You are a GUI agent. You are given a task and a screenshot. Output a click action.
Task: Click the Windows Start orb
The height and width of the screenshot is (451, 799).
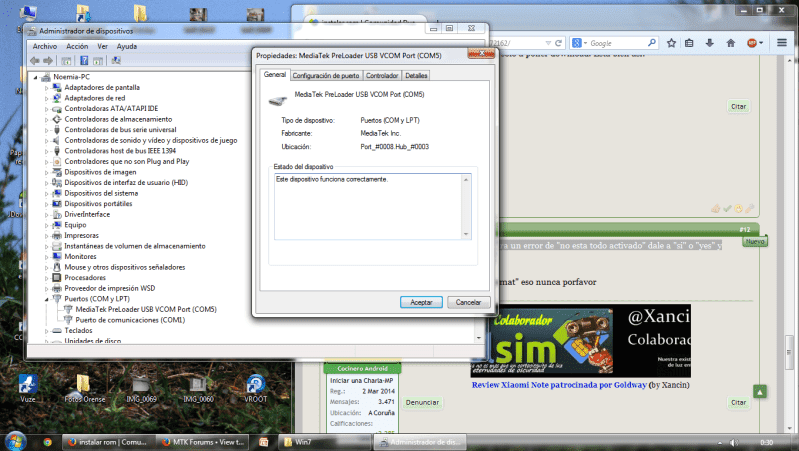coord(15,441)
